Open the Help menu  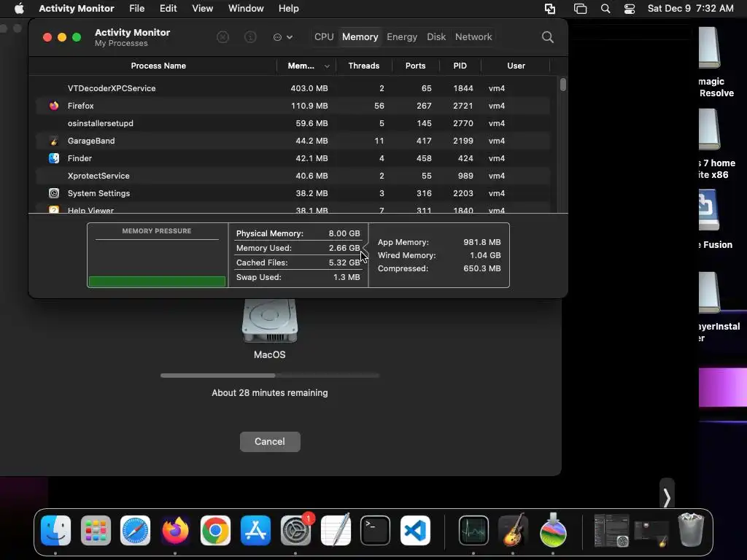point(288,9)
